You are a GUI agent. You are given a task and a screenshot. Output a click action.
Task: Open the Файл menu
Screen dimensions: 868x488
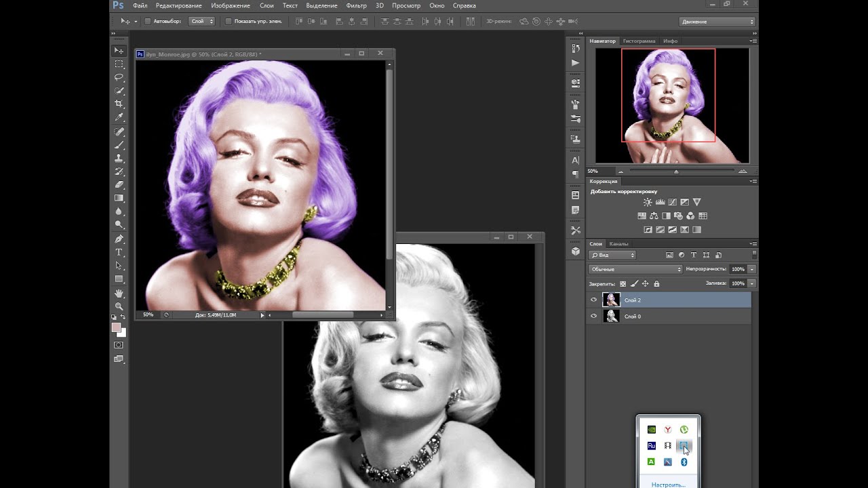[140, 5]
